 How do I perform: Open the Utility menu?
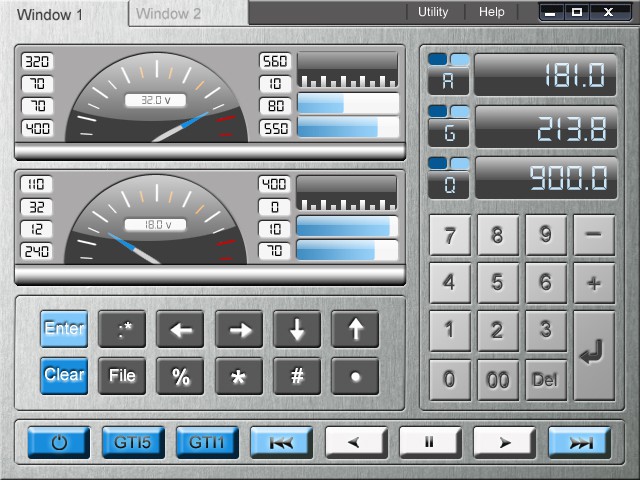(433, 12)
